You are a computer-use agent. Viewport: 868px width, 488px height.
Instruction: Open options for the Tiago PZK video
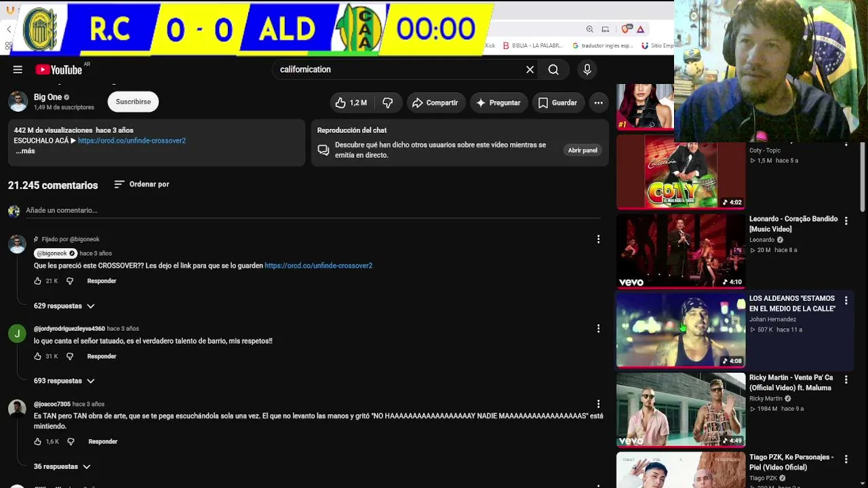click(x=846, y=459)
